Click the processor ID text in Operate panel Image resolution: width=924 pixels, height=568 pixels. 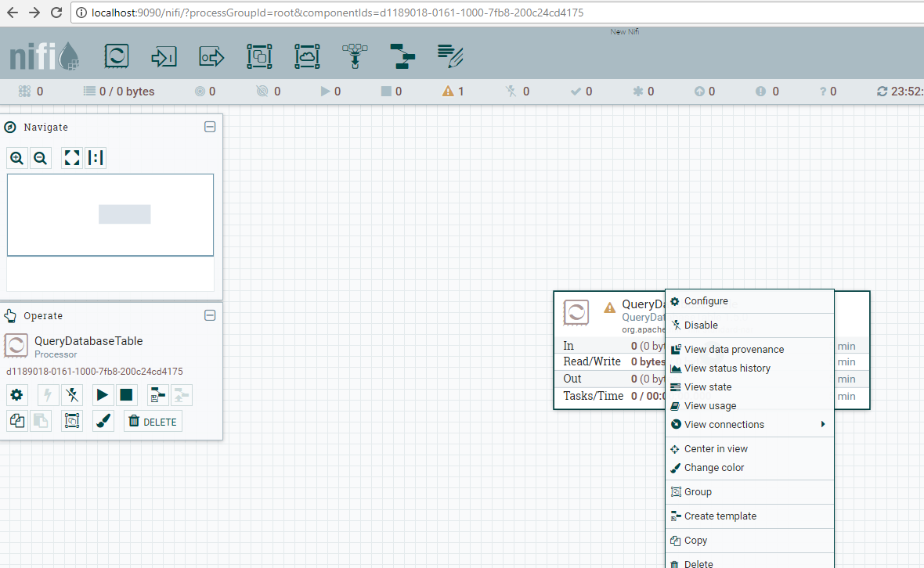tap(94, 372)
